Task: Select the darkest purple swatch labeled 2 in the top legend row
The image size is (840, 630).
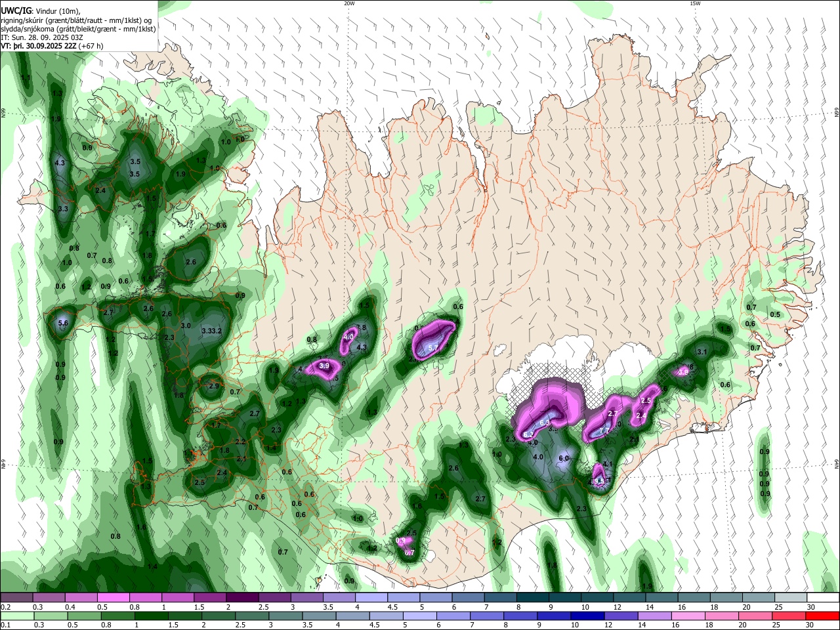Action: [x=242, y=597]
